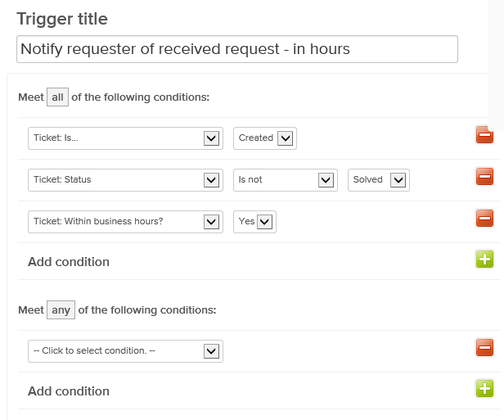Click green plus under 'Meet any' conditions

[484, 390]
